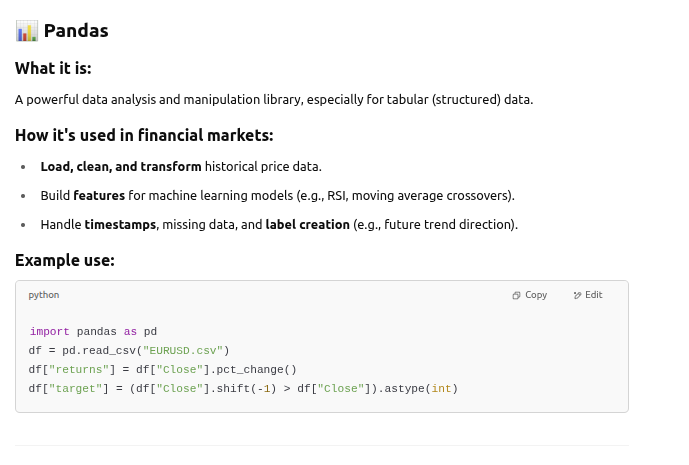The height and width of the screenshot is (465, 689).
Task: Click the copy icon in the code block
Action: tap(516, 295)
